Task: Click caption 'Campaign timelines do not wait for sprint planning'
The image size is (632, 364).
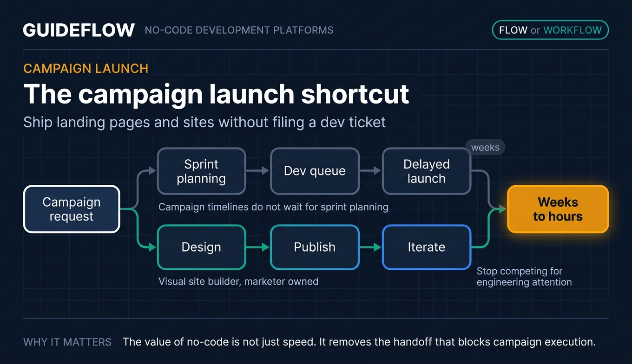Action: click(273, 207)
